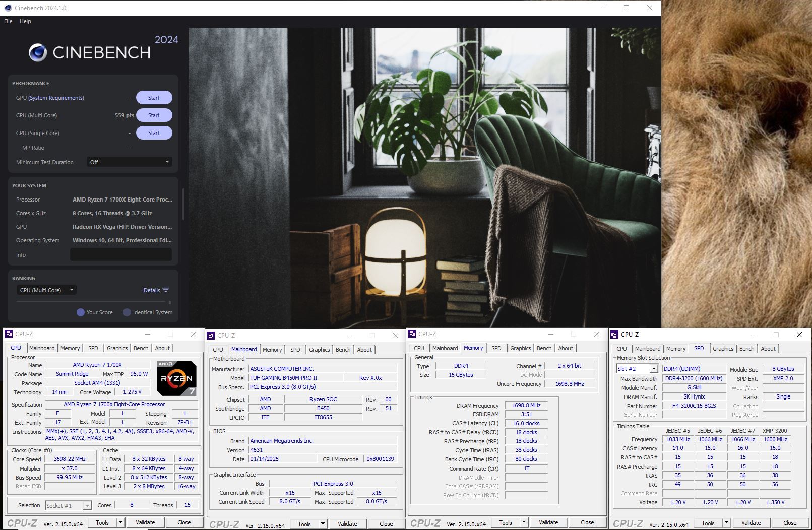
Task: Select About tab in Mainboard window
Action: [x=364, y=350]
